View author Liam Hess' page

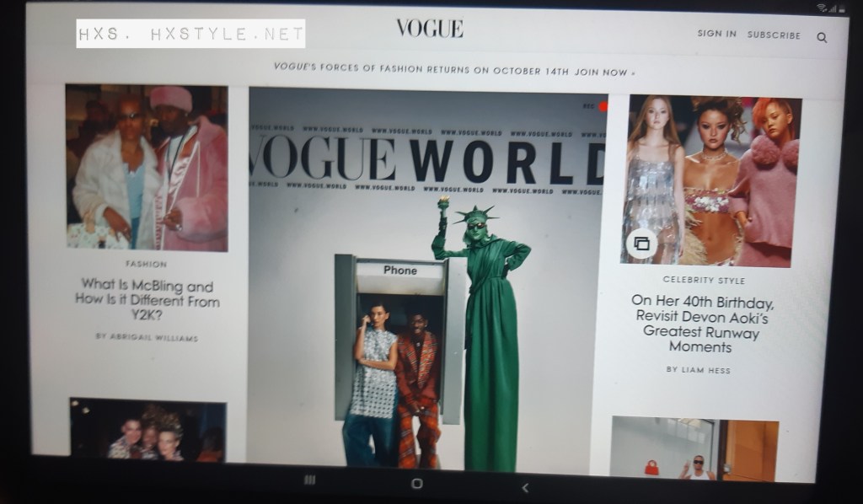click(699, 369)
